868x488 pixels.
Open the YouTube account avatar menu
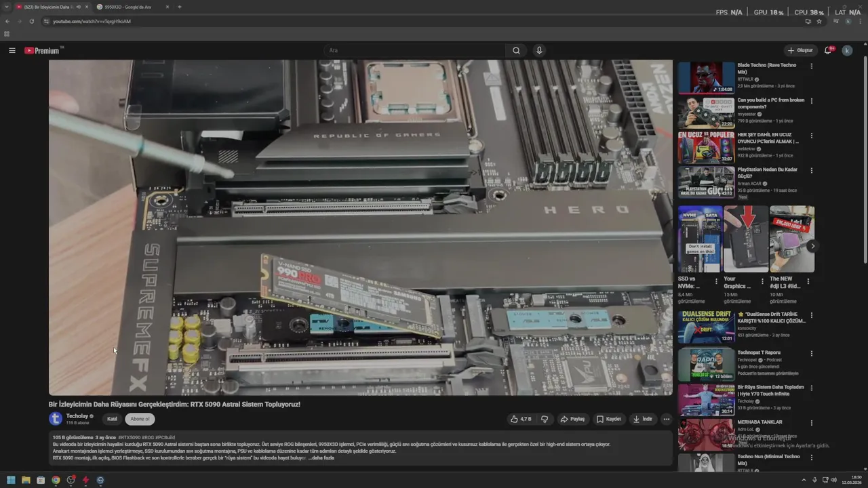click(x=847, y=50)
